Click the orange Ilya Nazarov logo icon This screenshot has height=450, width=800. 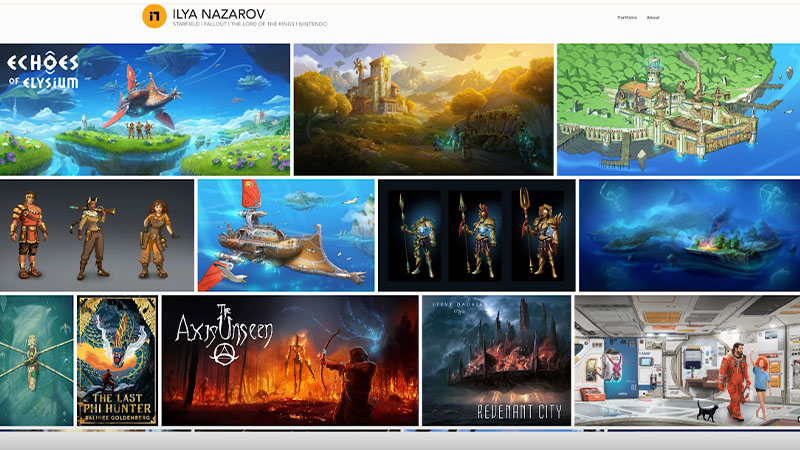pos(154,15)
